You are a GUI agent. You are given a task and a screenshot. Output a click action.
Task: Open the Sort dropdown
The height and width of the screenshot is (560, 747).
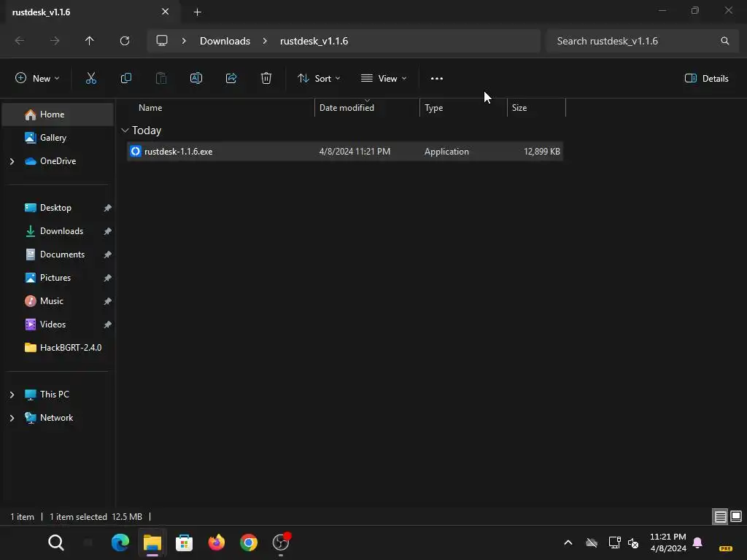click(319, 79)
